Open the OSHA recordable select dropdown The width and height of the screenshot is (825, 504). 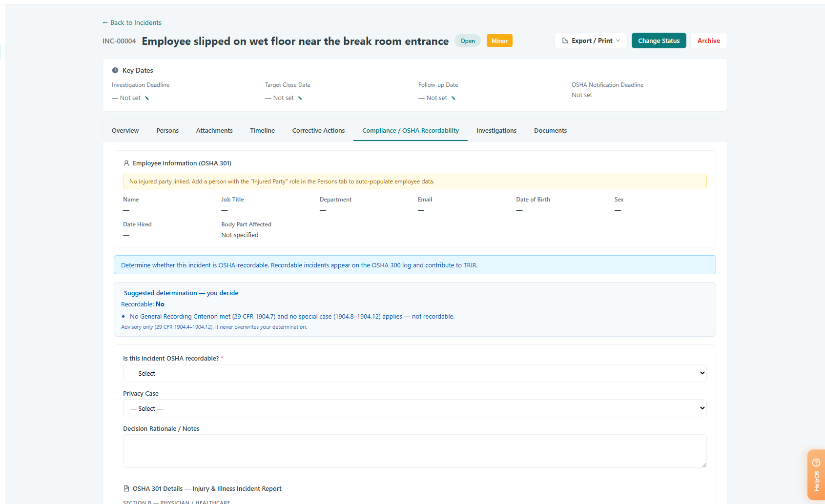pyautogui.click(x=414, y=373)
